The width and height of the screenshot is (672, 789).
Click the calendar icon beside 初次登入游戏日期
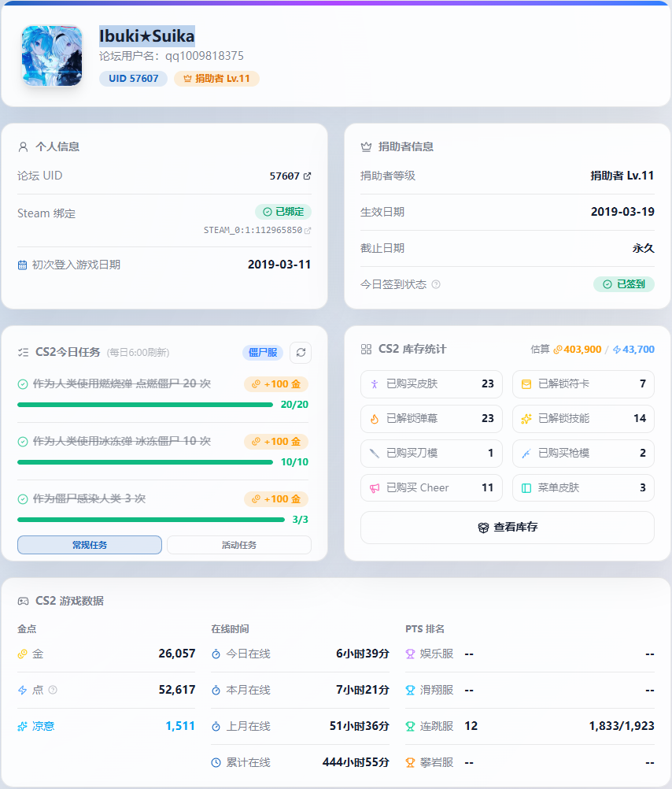[x=22, y=265]
